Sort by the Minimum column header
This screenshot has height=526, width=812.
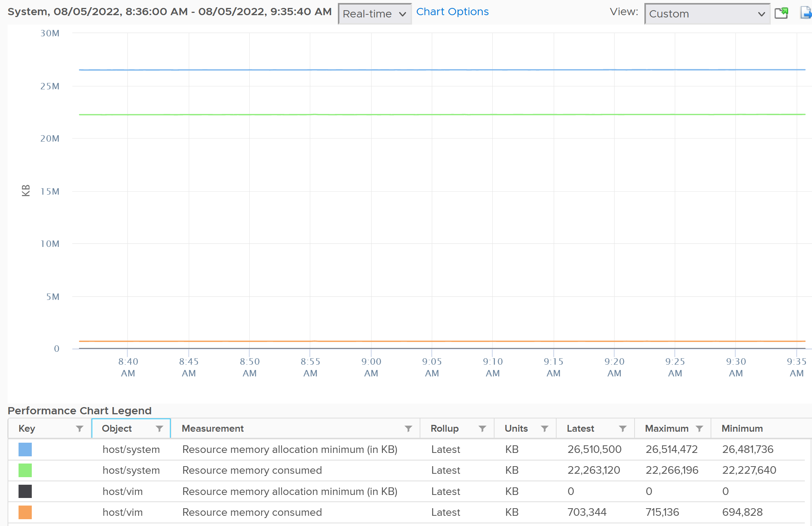(742, 429)
